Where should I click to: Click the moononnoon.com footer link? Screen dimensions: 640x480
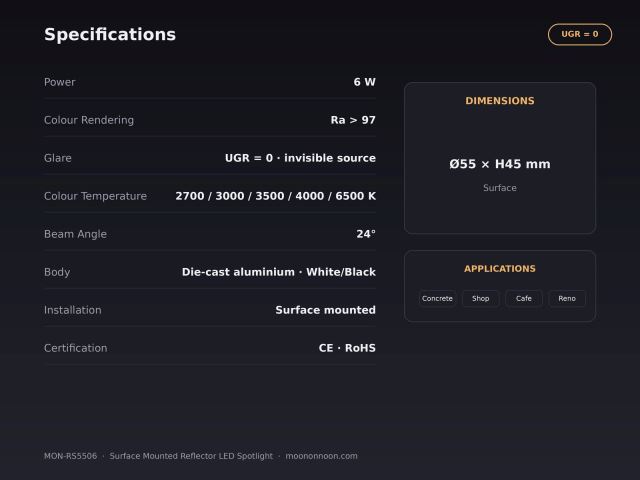click(x=321, y=456)
